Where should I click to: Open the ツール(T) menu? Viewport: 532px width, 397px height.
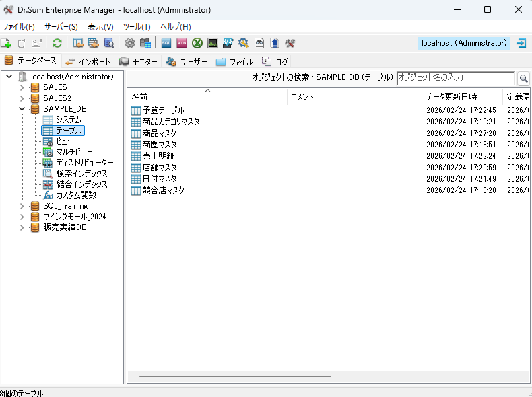coord(137,27)
